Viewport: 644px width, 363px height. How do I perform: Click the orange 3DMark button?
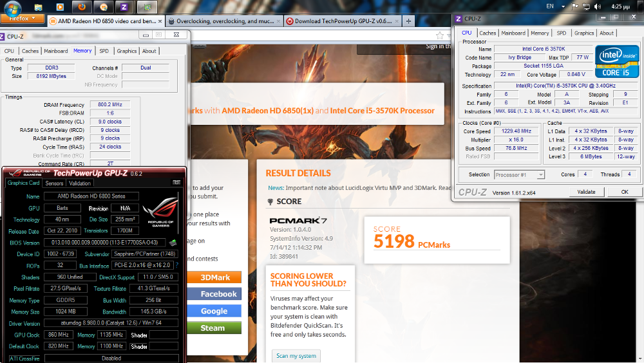214,277
